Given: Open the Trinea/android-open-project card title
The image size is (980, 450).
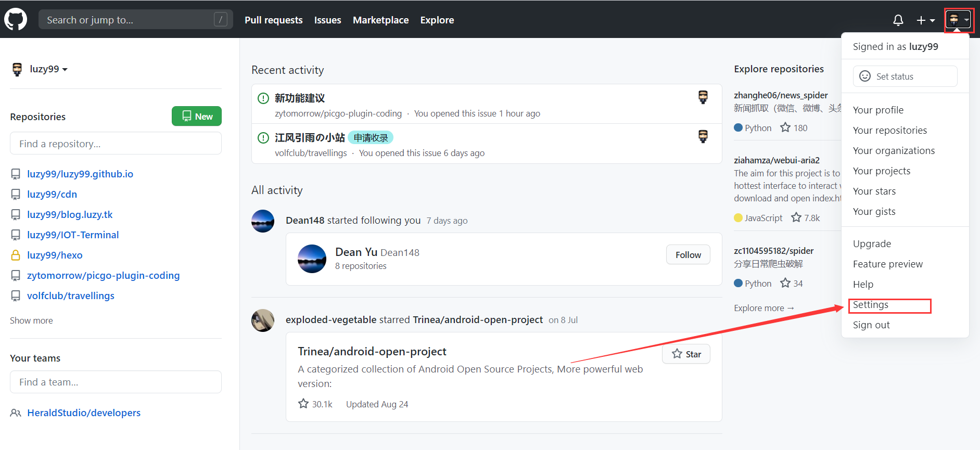Looking at the screenshot, I should click(372, 351).
